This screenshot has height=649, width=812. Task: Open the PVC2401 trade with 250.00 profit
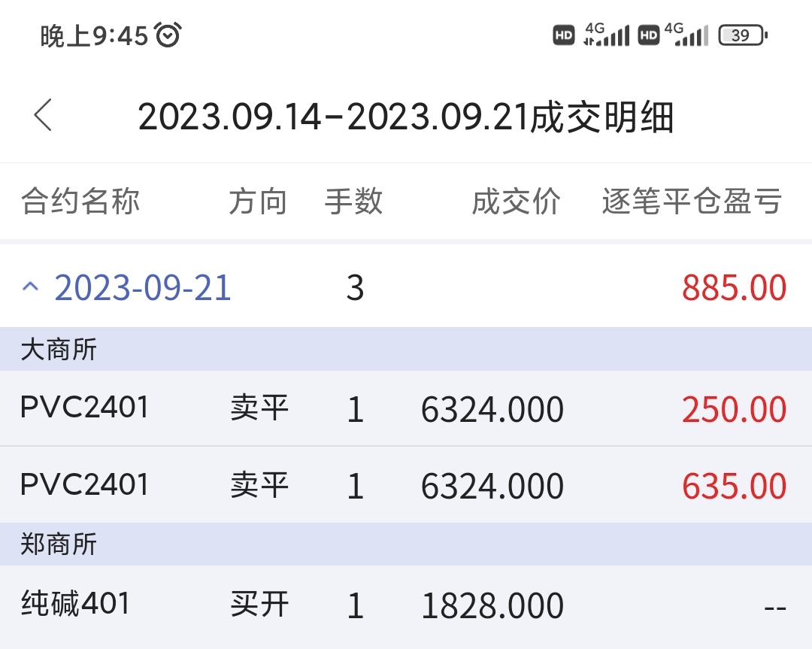[406, 408]
